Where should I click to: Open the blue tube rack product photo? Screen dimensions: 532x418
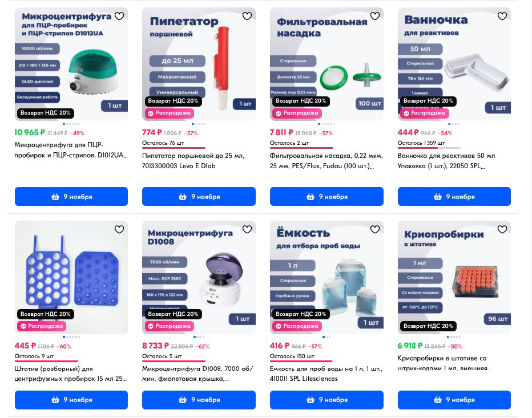click(x=71, y=277)
